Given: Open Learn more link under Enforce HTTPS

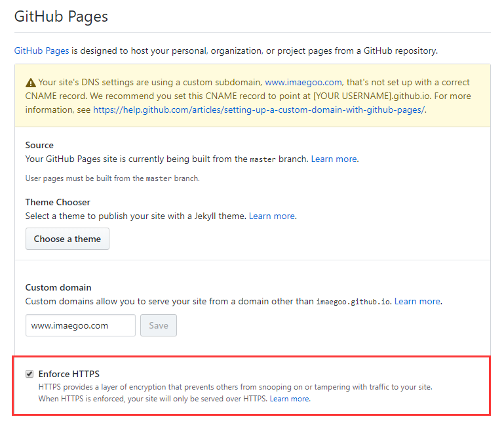Looking at the screenshot, I should pos(290,399).
